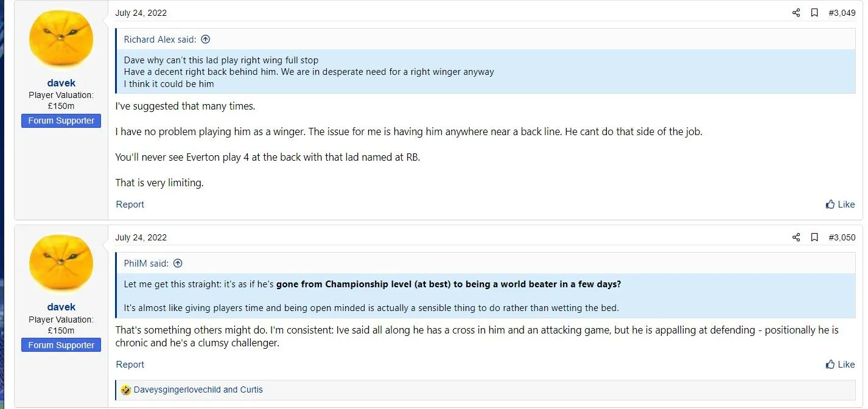Screen dimensions: 868x409
Task: Click Forum Supporter badge in second post
Action: (61, 345)
